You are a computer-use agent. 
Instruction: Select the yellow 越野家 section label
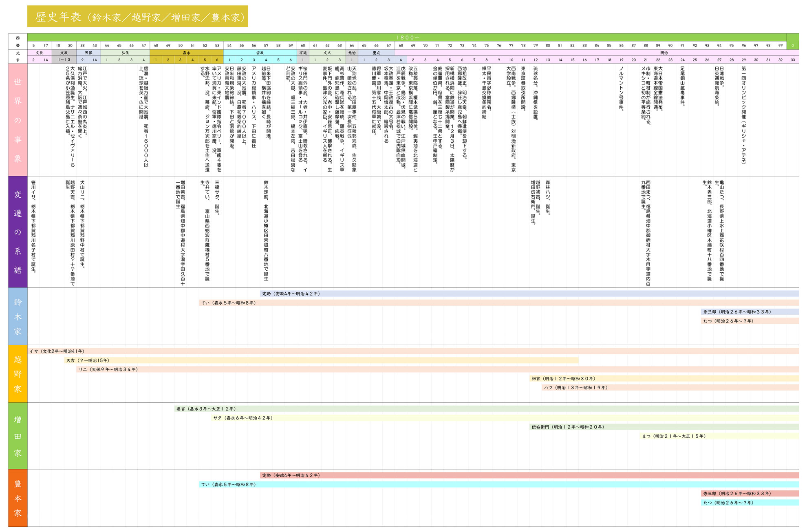click(18, 374)
